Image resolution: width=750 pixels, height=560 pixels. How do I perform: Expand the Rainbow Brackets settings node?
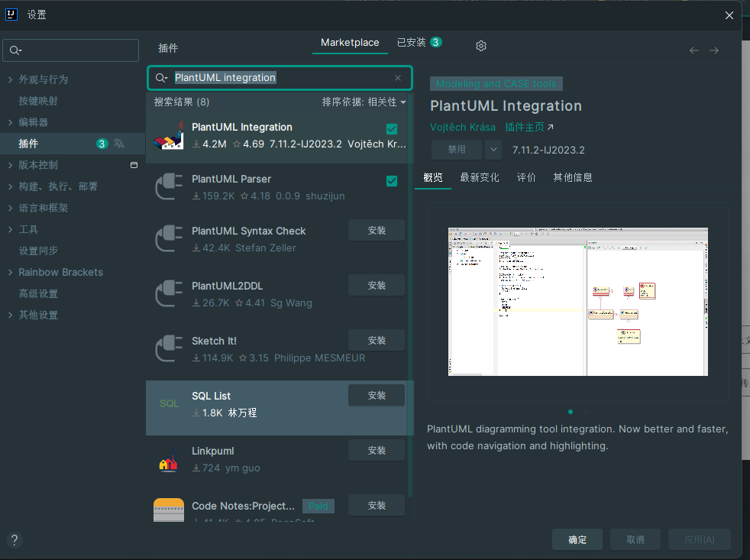(10, 272)
